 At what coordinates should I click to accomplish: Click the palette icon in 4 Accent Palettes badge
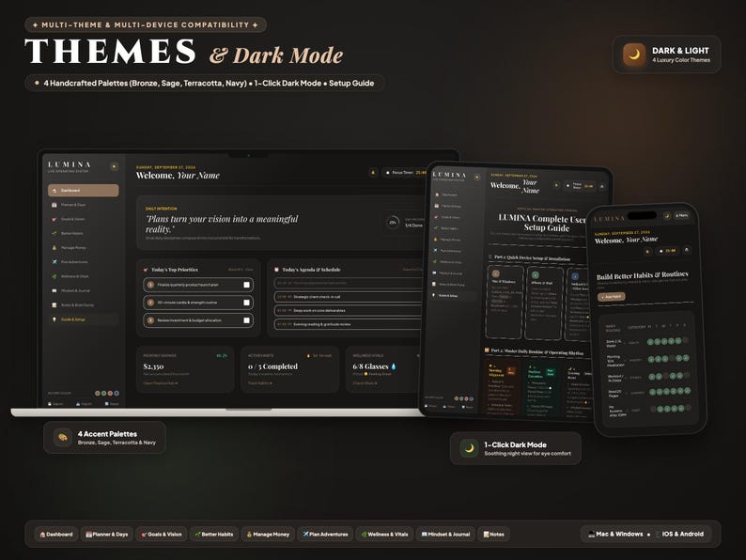62,437
